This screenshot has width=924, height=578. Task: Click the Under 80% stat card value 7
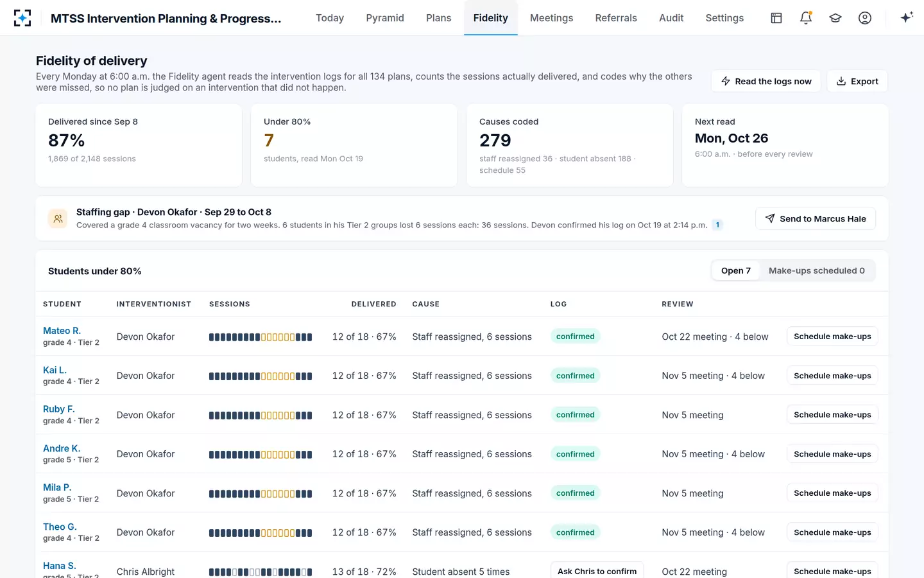(269, 140)
